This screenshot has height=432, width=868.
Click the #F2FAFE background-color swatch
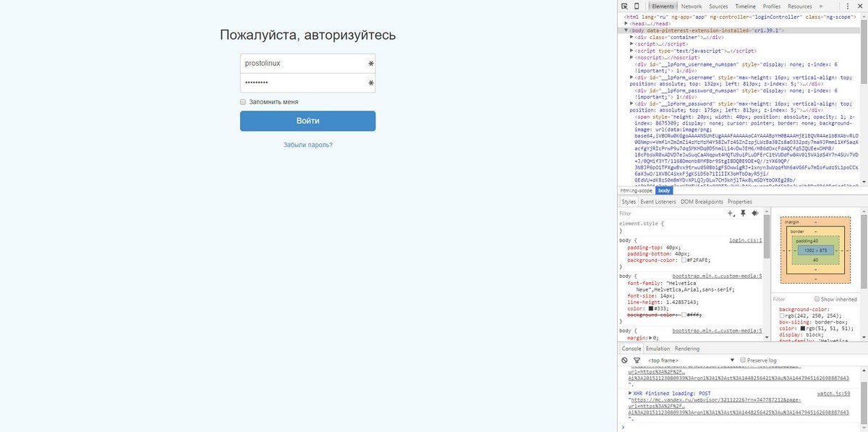click(x=684, y=260)
